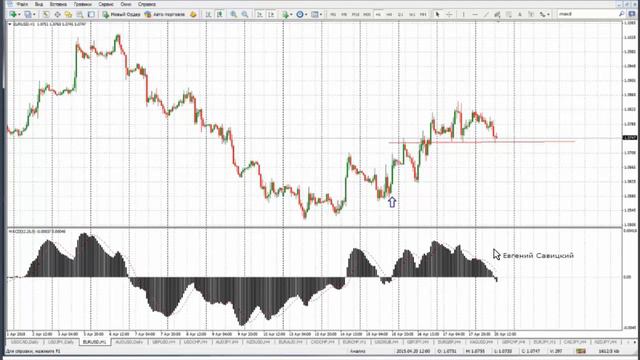Switch to the USDJPY,Daily chart tab
The image size is (640, 360).
[61, 342]
